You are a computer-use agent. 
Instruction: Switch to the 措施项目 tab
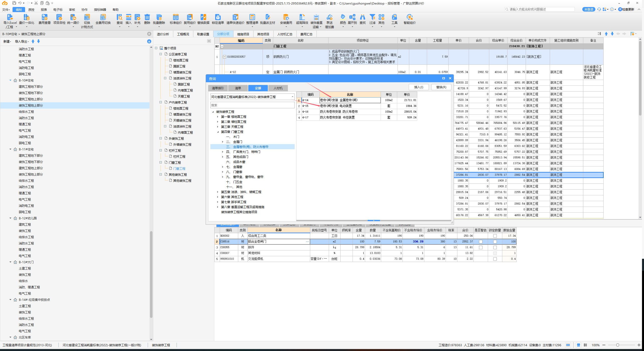coord(243,34)
